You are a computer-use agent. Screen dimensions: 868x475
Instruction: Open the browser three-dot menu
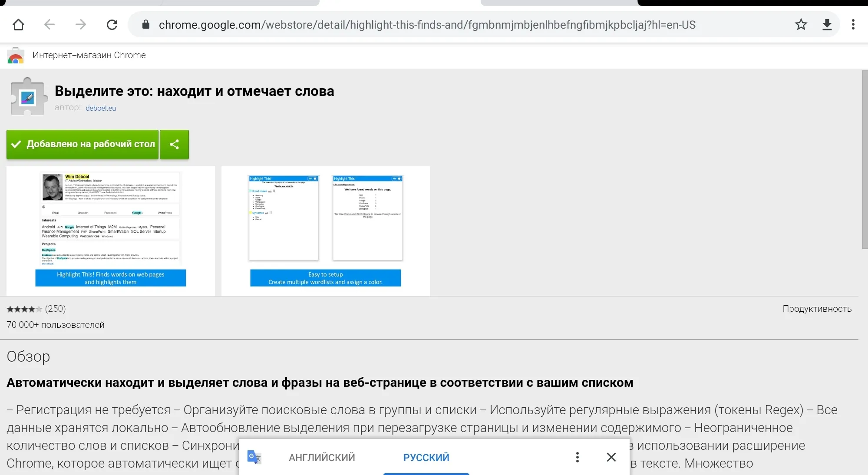pos(853,25)
